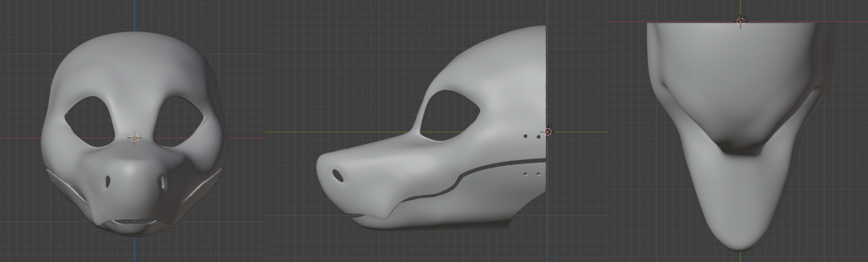Click the upper pair of small holes in side view
The width and height of the screenshot is (868, 262).
pyautogui.click(x=531, y=136)
